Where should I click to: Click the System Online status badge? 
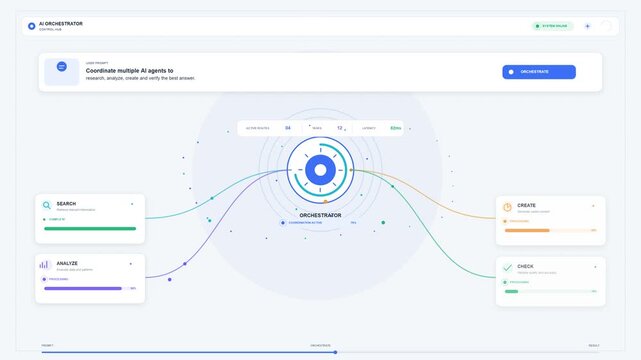pyautogui.click(x=552, y=26)
